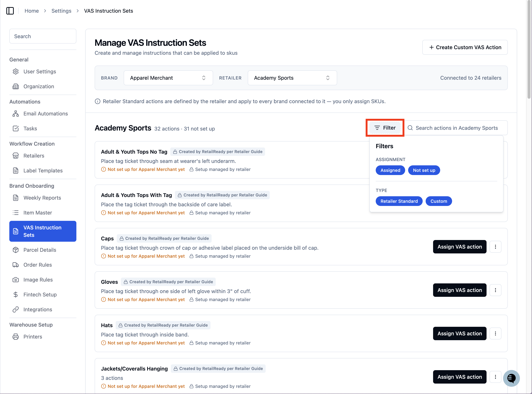Click the Filter button
532x394 pixels.
coord(385,128)
